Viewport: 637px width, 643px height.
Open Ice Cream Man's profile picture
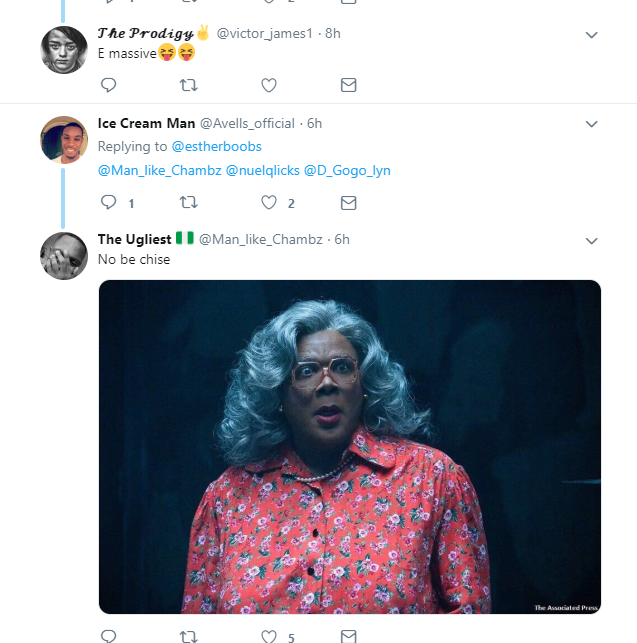point(64,139)
